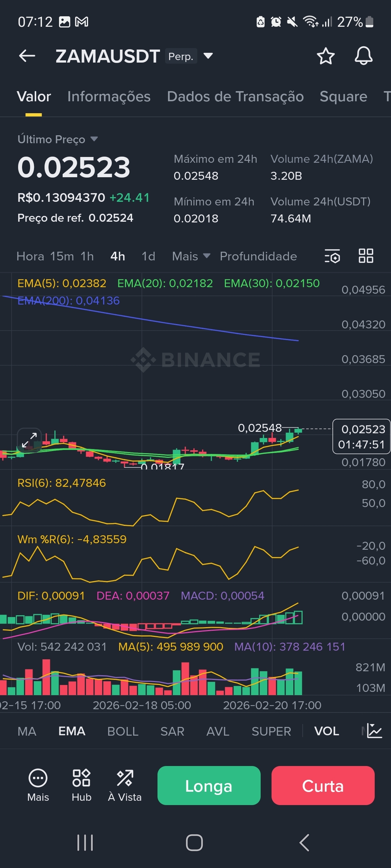Expand Mais timeframe dropdown

(191, 256)
